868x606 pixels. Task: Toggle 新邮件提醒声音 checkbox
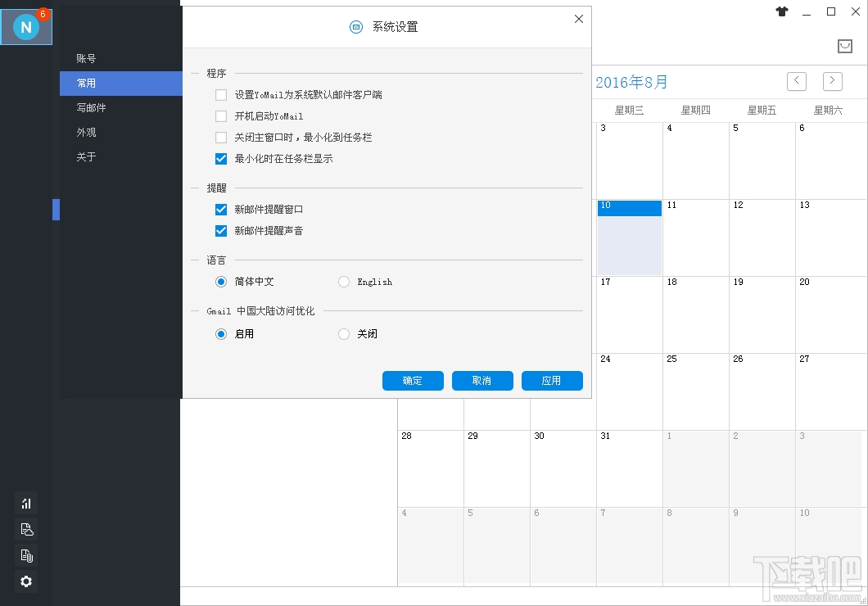pos(221,231)
